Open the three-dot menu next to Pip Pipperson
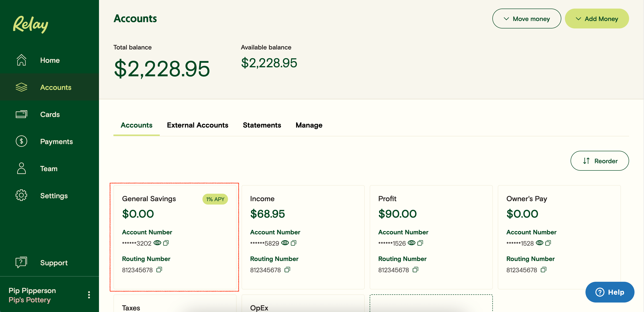This screenshot has height=312, width=644. (89, 295)
